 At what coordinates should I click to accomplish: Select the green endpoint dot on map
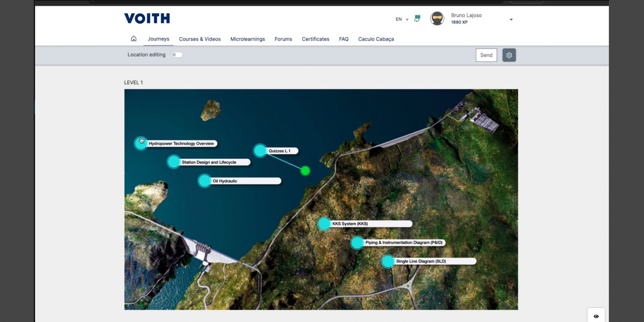(305, 171)
